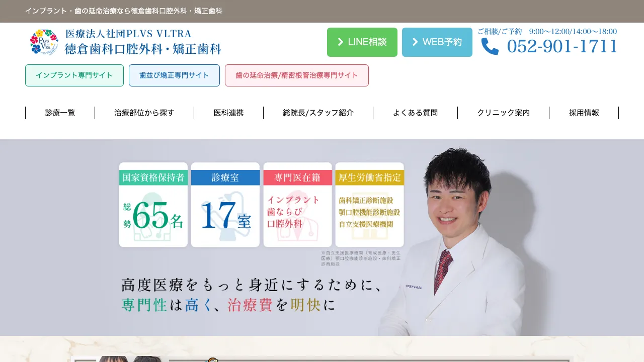The width and height of the screenshot is (644, 362).
Task: Click the PLVS VLTRA clinic logo emblem
Action: point(44,42)
